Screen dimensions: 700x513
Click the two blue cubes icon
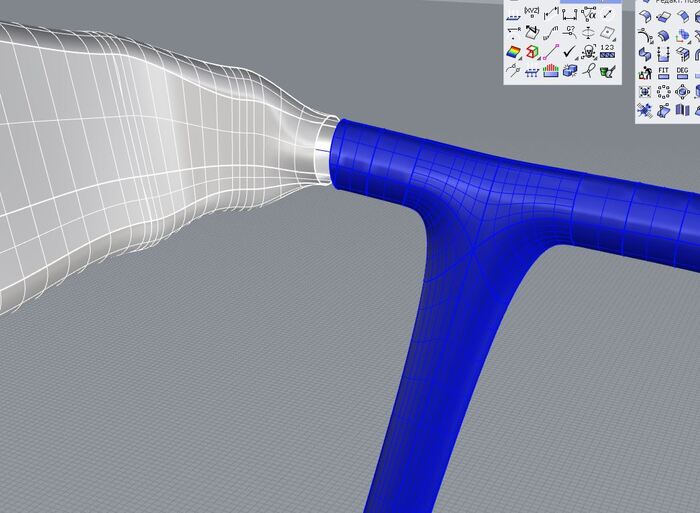[x=570, y=71]
